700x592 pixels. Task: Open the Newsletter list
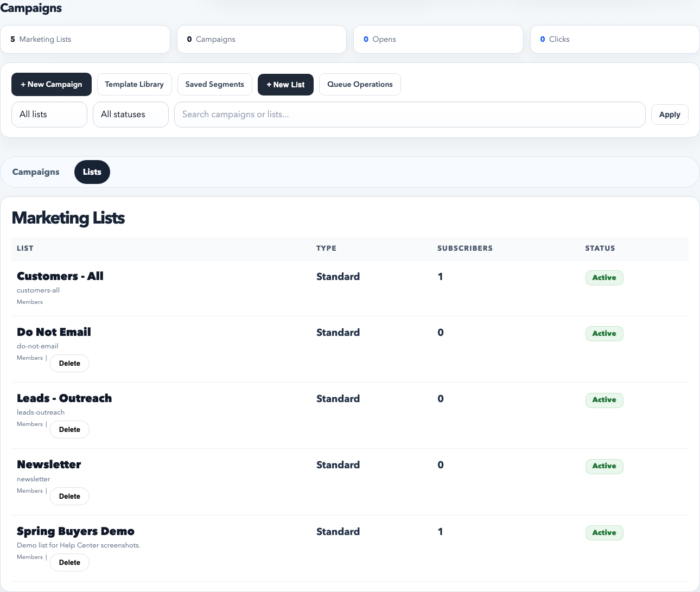tap(49, 464)
